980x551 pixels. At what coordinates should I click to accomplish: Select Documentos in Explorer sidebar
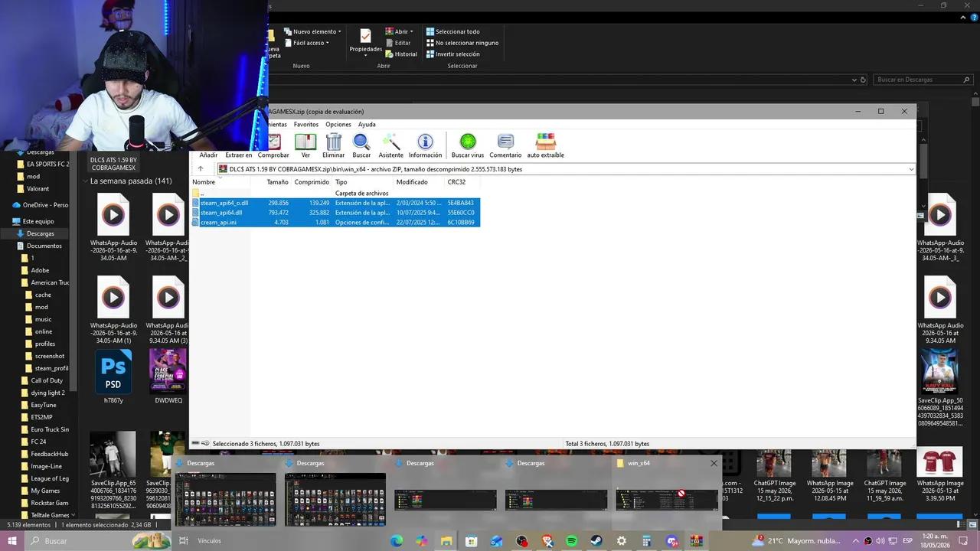[44, 246]
